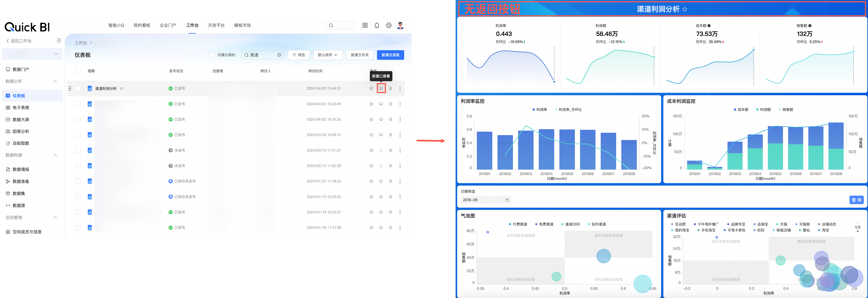Open the 模板市场 menu item
Viewport: 868px width, 298px height.
pos(242,25)
